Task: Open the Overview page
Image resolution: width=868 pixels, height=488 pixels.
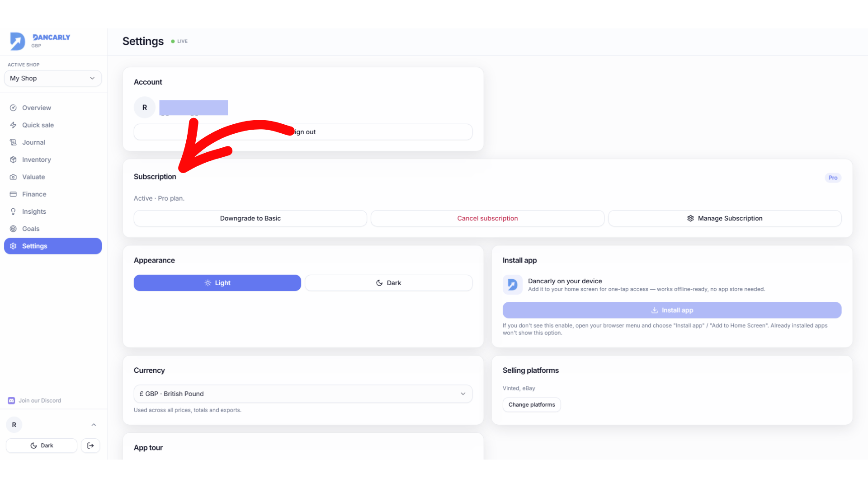Action: (53, 108)
